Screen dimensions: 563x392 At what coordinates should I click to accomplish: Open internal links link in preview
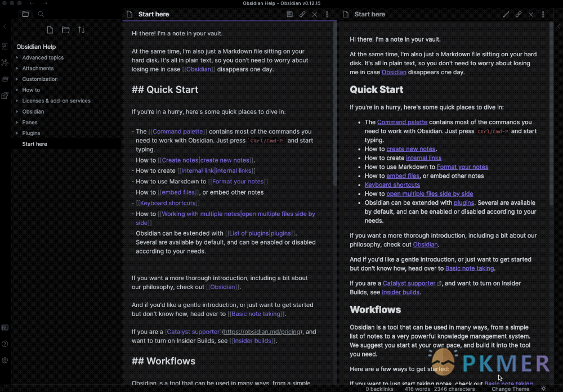(424, 158)
